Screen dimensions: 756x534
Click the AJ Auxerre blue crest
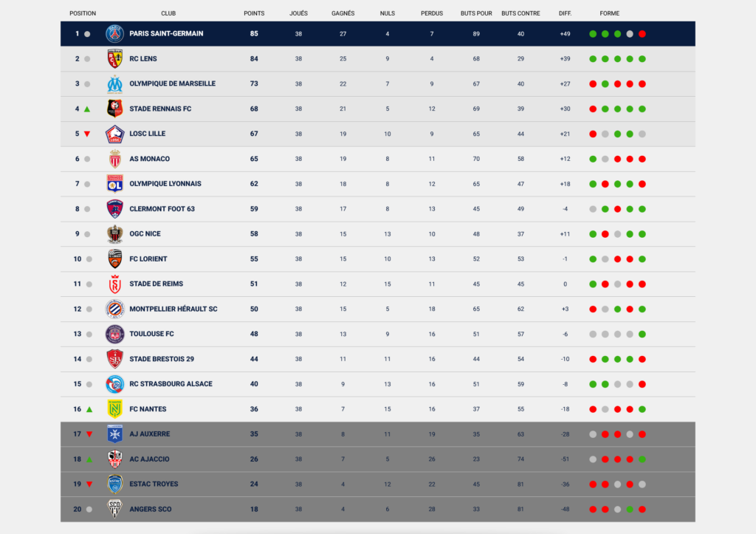pos(114,434)
